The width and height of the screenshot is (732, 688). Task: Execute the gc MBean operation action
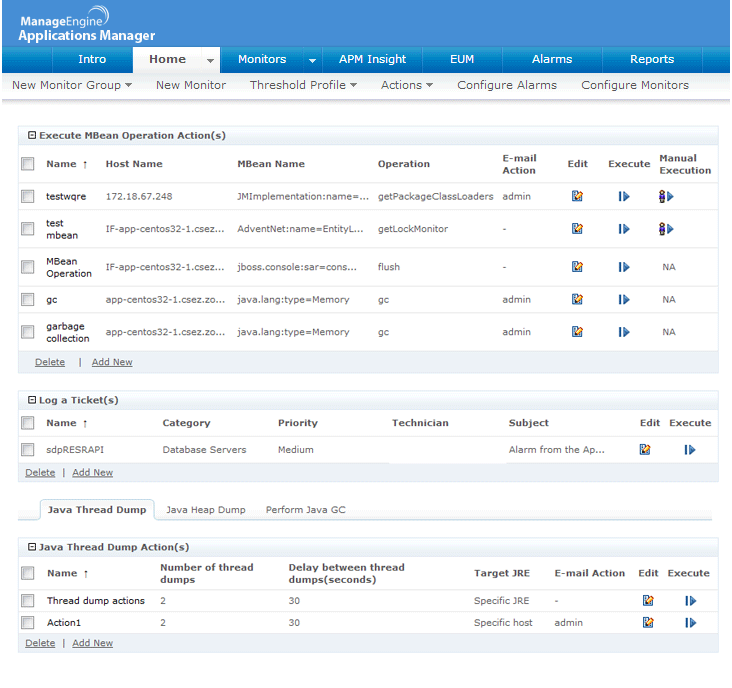tap(624, 299)
